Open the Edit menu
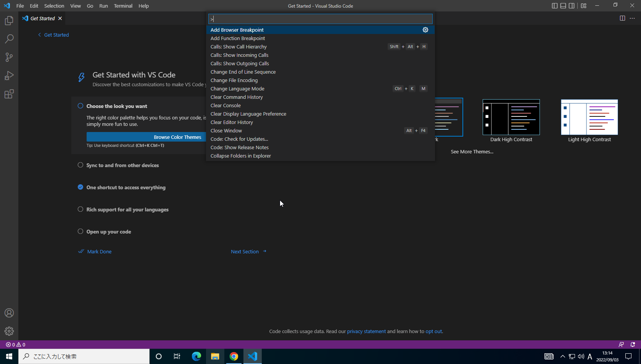This screenshot has width=641, height=364. click(34, 6)
